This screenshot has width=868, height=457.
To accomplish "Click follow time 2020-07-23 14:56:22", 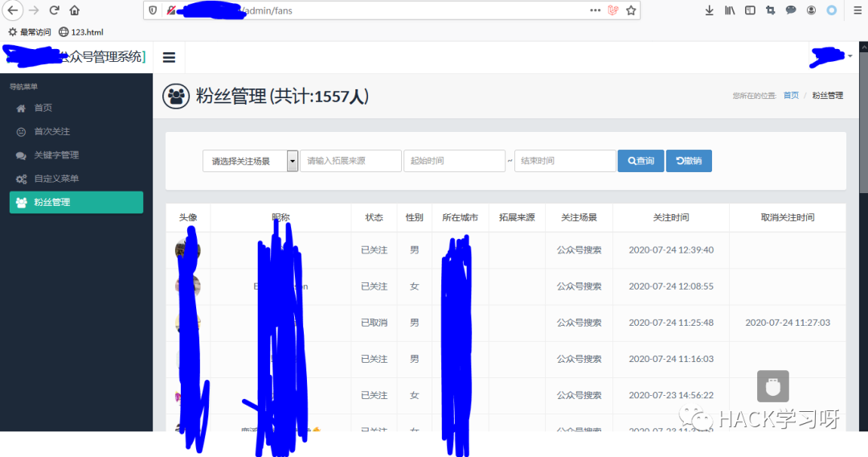I will [x=671, y=396].
